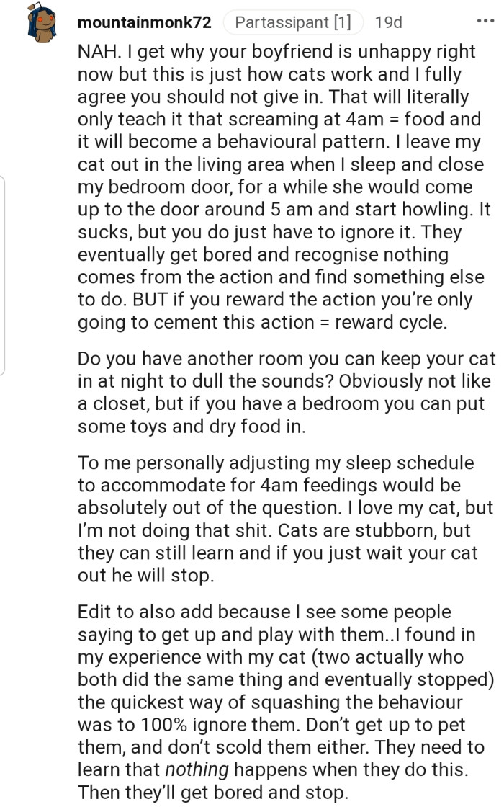The height and width of the screenshot is (812, 504).
Task: Click the line 'out he will stop'
Action: click(x=147, y=576)
